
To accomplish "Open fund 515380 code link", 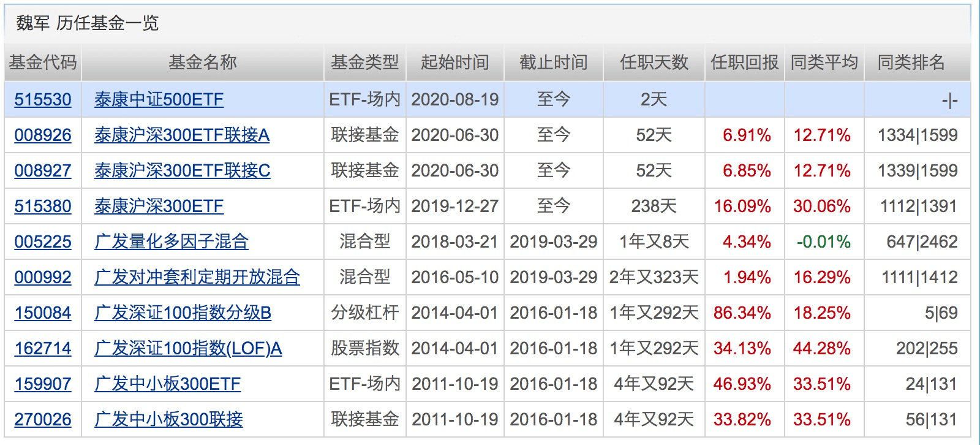I will click(42, 206).
